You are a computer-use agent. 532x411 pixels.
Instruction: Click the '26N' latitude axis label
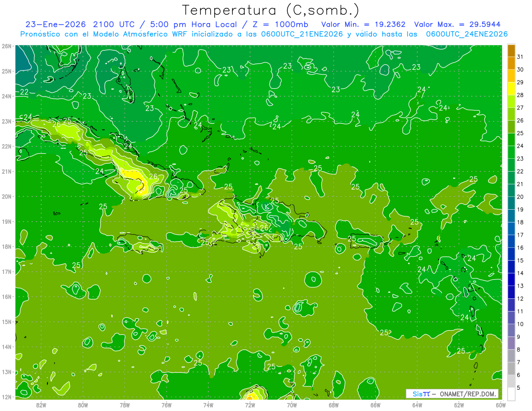click(6, 46)
